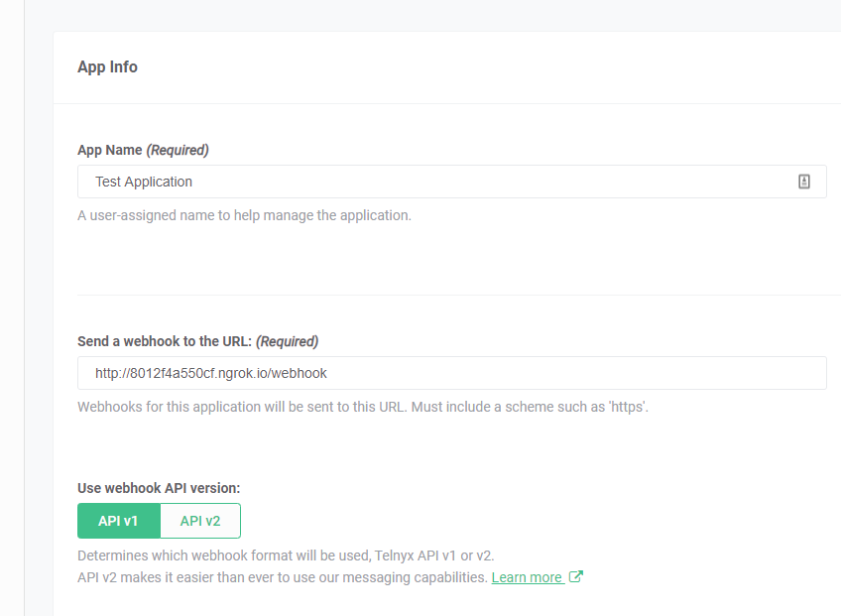Click the API v1 segment of the version selector
841x616 pixels.
(119, 520)
